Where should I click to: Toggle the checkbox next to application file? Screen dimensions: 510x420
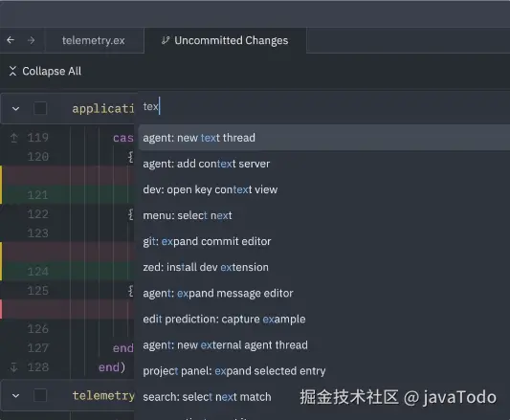point(40,108)
